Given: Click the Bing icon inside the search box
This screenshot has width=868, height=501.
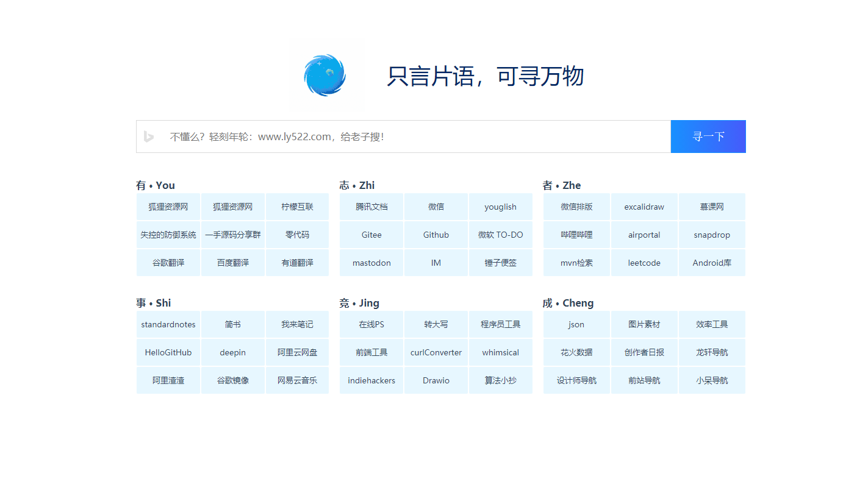Looking at the screenshot, I should tap(149, 137).
